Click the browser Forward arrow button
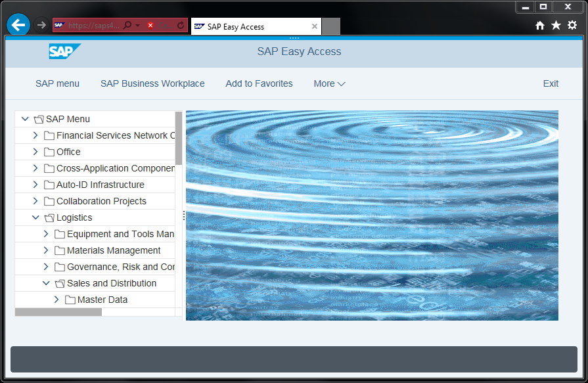 41,25
